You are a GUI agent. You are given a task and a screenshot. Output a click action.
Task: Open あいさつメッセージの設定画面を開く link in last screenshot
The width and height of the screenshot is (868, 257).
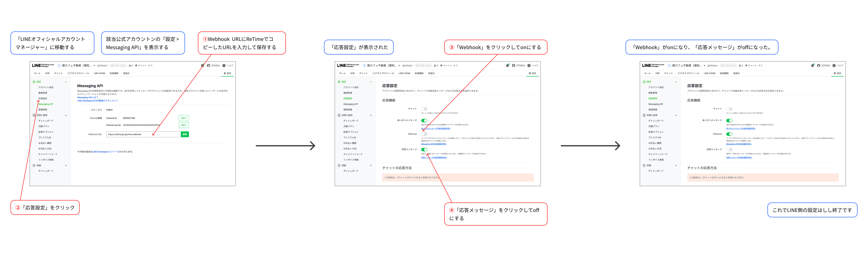(x=741, y=128)
